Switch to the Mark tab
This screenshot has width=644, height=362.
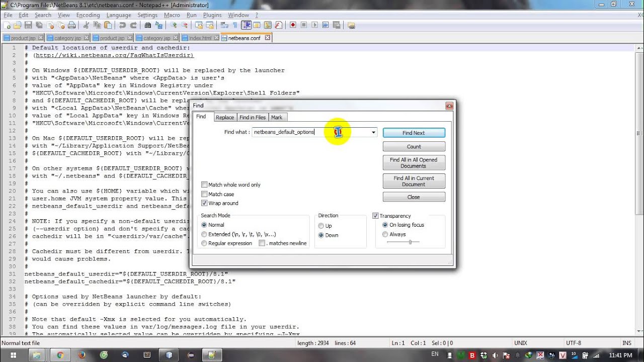pyautogui.click(x=277, y=117)
